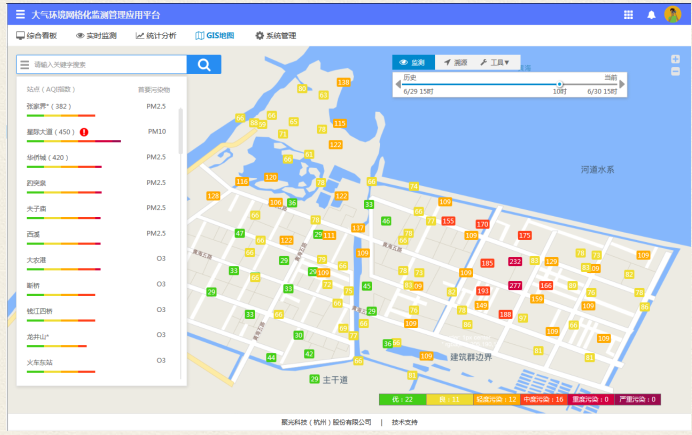Click the 站点 (AQI指数) column header

(51, 90)
